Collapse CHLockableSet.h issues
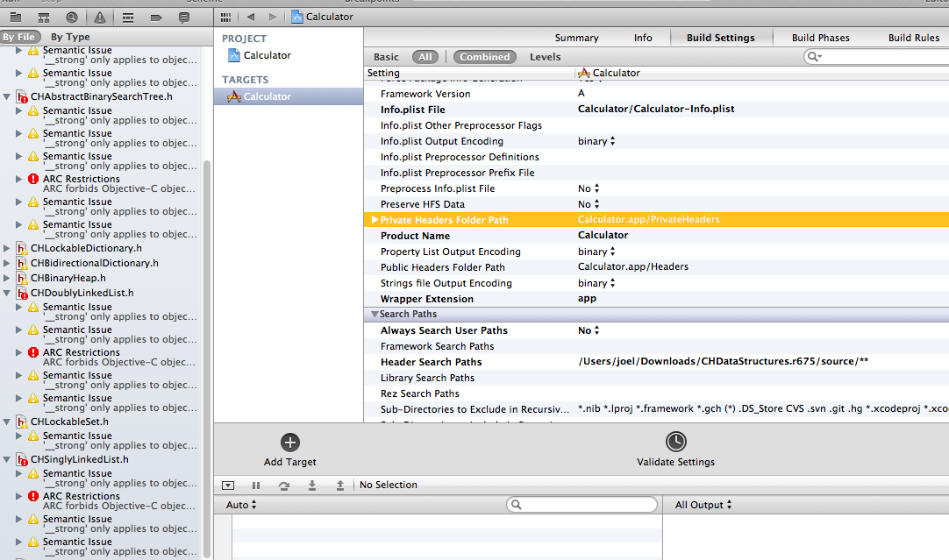This screenshot has height=560, width=949. point(7,422)
